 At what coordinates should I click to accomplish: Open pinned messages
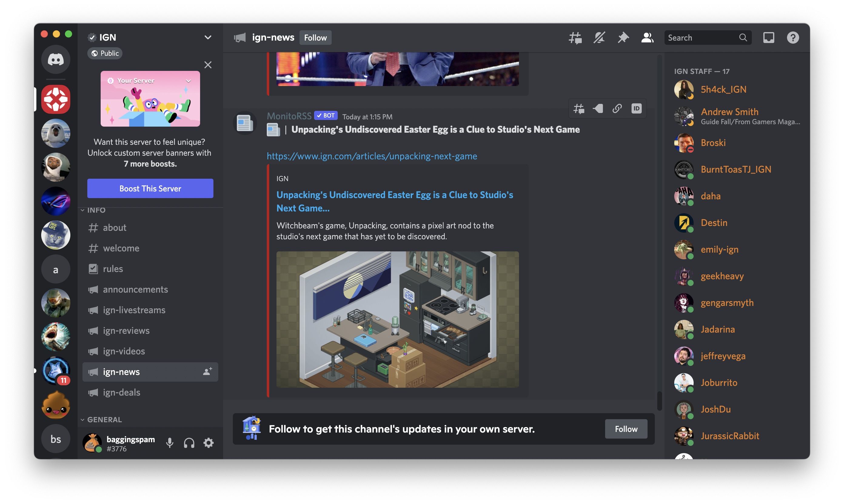pyautogui.click(x=623, y=38)
